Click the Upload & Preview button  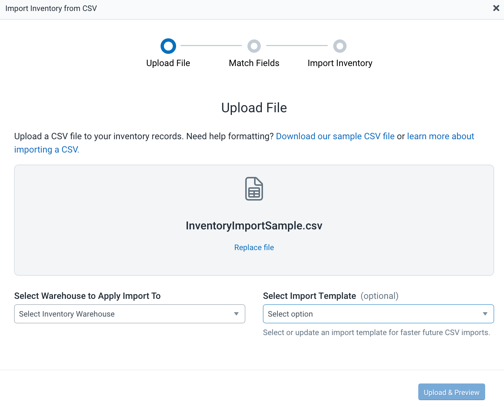(452, 392)
